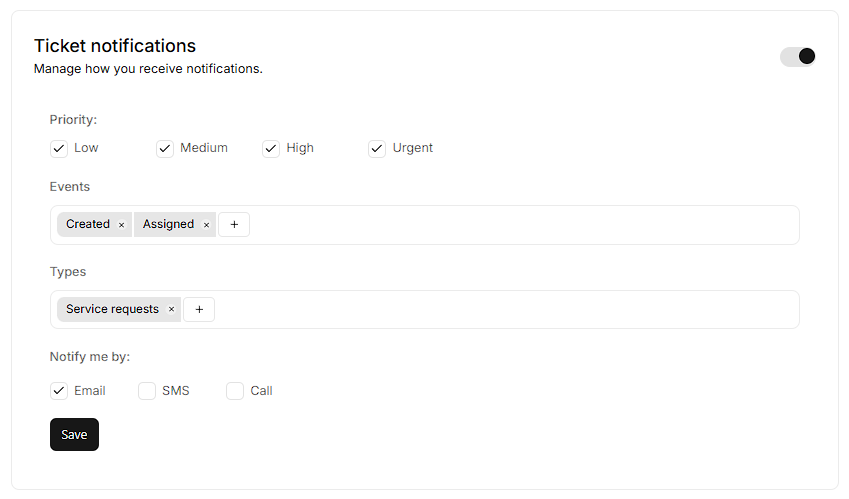
Task: Uncheck the High priority checkbox
Action: point(271,149)
